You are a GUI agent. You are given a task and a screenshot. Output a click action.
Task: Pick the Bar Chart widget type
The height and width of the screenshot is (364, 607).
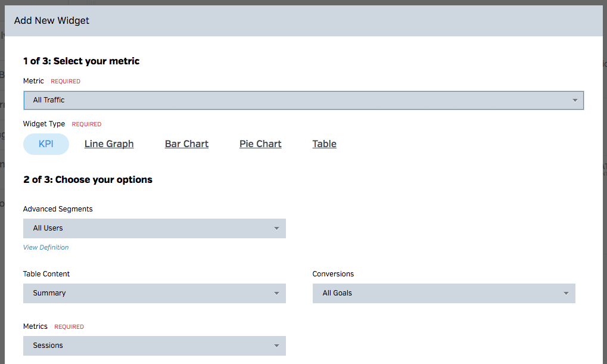tap(186, 144)
